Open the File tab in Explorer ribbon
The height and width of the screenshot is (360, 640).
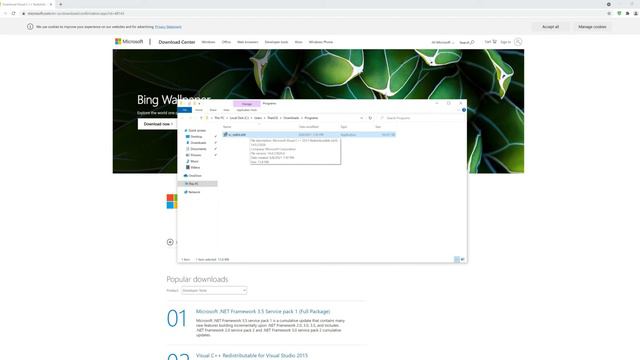coord(185,110)
